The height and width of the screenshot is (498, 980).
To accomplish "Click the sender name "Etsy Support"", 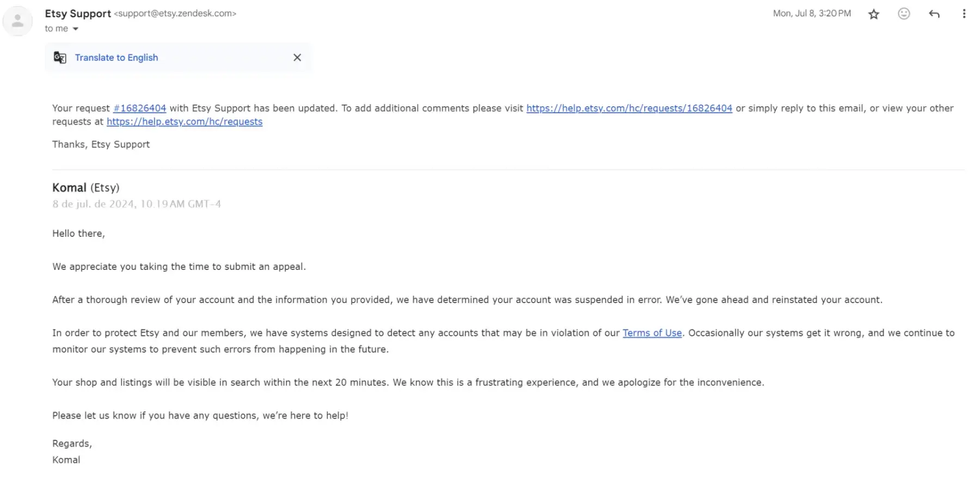I will pos(78,14).
